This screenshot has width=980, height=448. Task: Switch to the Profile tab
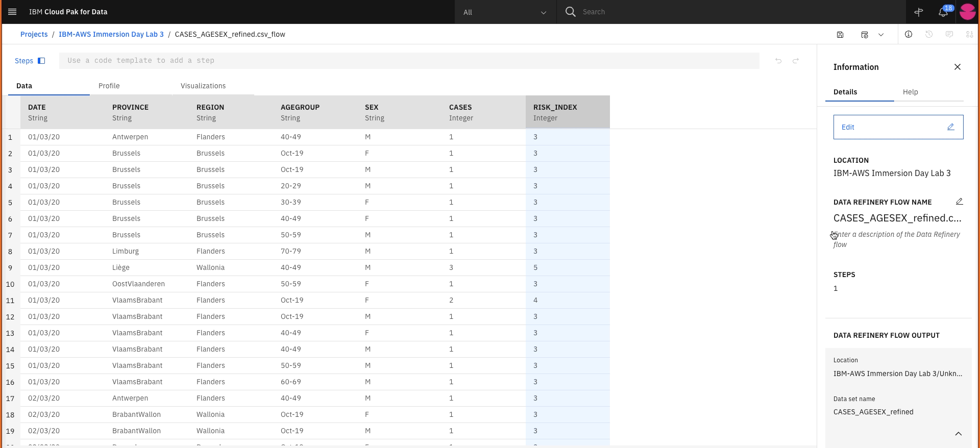(x=109, y=86)
